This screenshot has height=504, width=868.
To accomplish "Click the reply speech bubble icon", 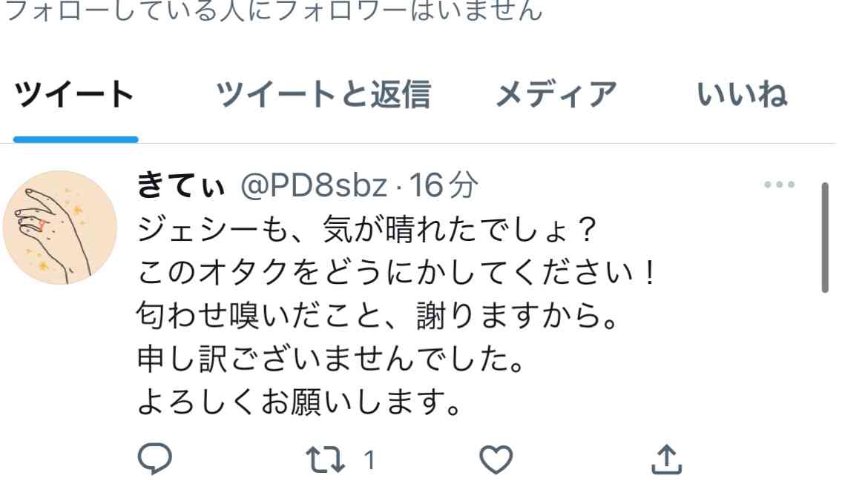I will click(154, 459).
